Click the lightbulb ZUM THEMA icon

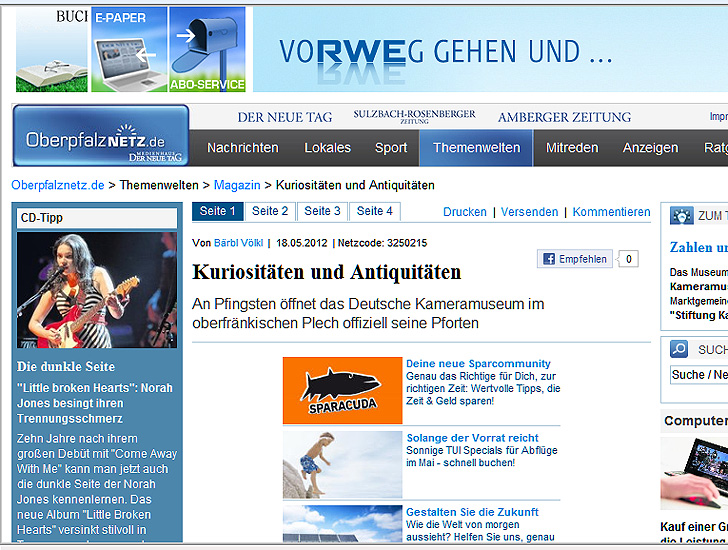click(x=681, y=216)
